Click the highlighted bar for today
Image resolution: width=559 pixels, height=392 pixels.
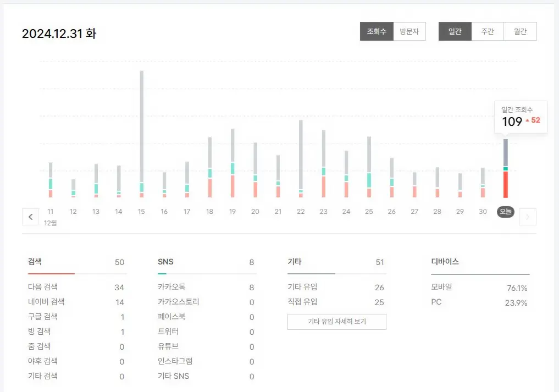pos(506,170)
